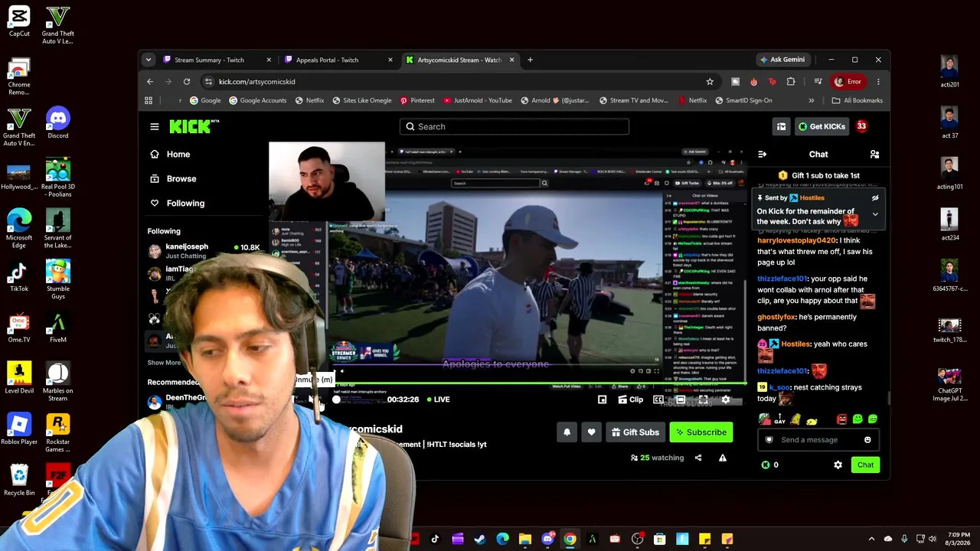Open CapCut desktop shortcut
Image resolution: width=980 pixels, height=551 pixels.
19,21
